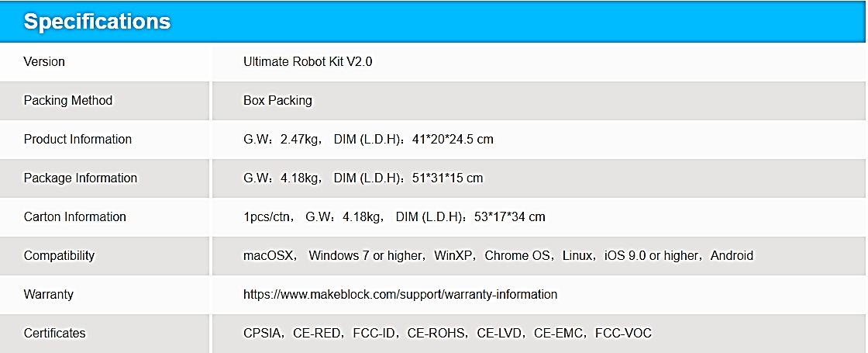
Task: Click the Warranty row label
Action: pos(49,295)
